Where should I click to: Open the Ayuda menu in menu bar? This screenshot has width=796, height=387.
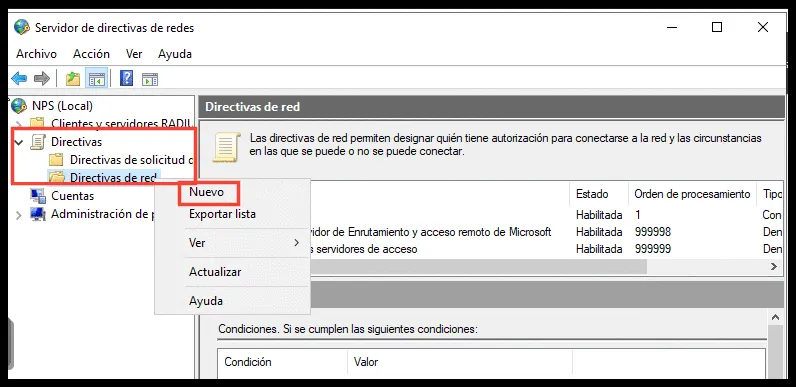[x=175, y=54]
